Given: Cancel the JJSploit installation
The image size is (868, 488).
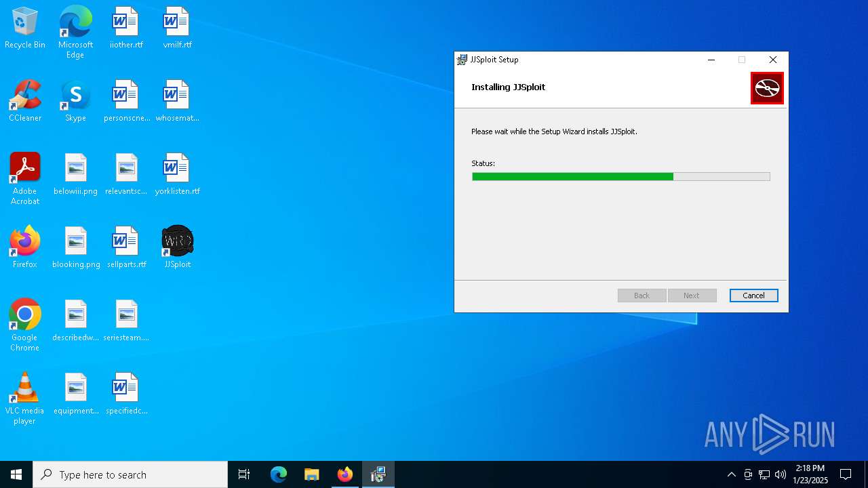Looking at the screenshot, I should pos(753,296).
